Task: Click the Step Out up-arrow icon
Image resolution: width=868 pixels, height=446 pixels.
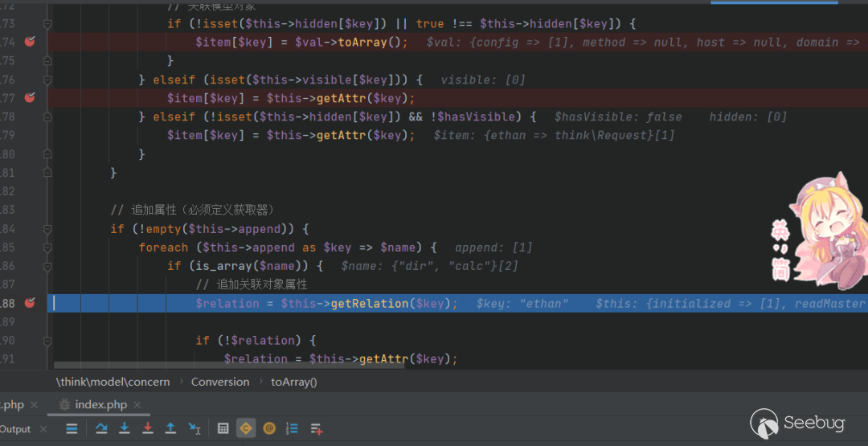Action: (170, 428)
